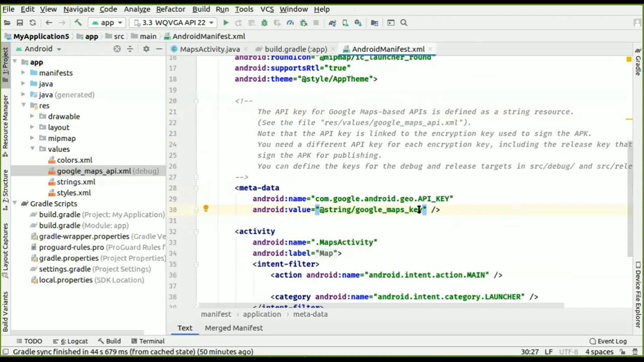Click the Sync/refresh toolbar icon
Viewport: 644px width, 362px height.
point(33,23)
